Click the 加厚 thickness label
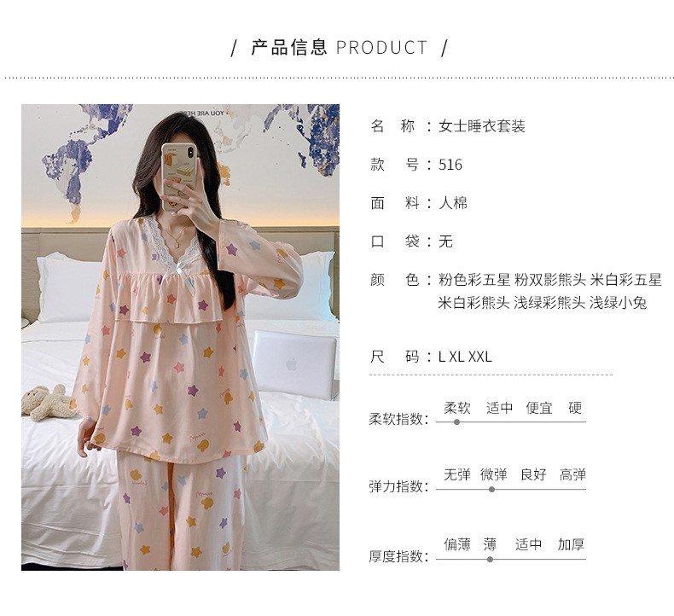The height and width of the screenshot is (616, 674). [x=571, y=544]
